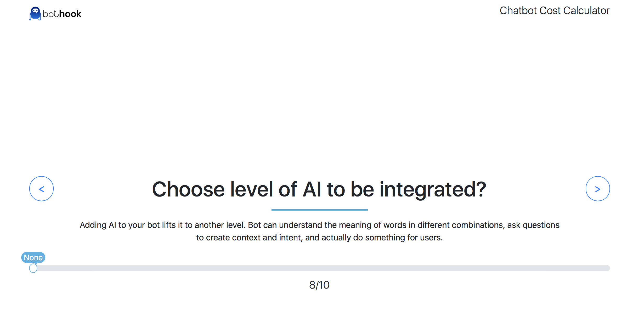Click the circular forward navigation icon
The image size is (644, 315).
[x=598, y=189]
